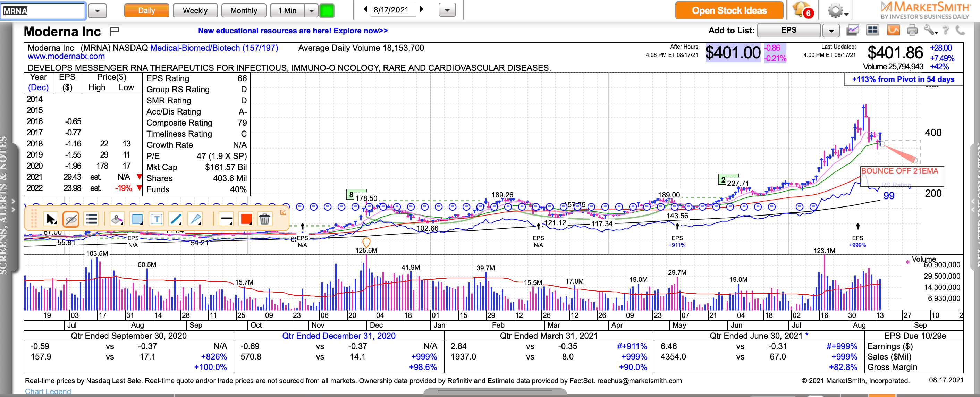Viewport: 980px width, 397px height.
Task: Open the gear settings menu
Action: coord(838,11)
